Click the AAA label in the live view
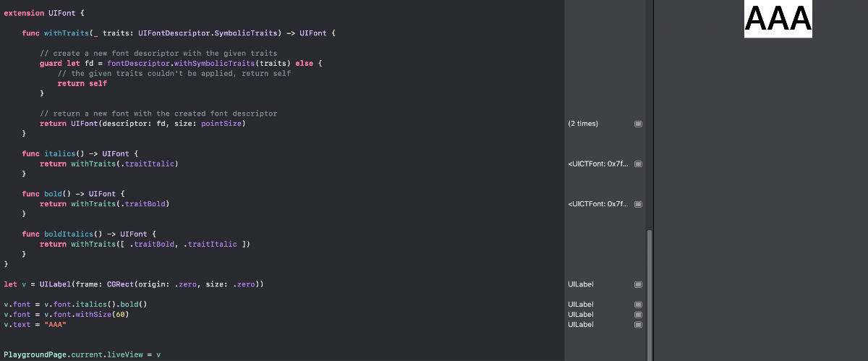Screen dimensions: 868x361 (x=778, y=19)
